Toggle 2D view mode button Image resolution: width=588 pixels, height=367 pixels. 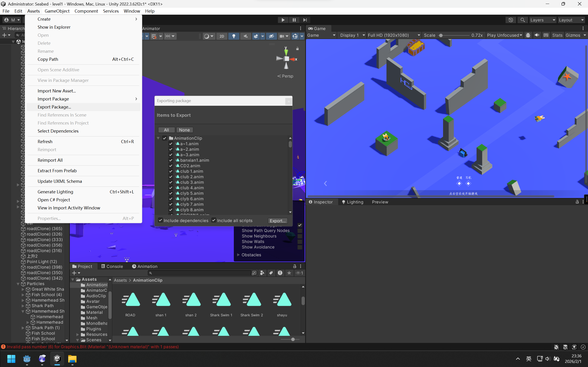click(222, 36)
